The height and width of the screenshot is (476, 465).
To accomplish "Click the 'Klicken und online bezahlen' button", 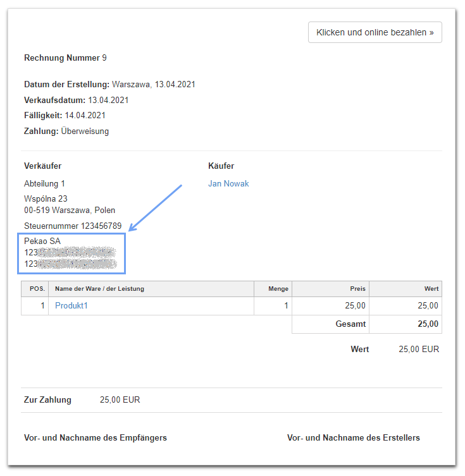I will coord(375,32).
